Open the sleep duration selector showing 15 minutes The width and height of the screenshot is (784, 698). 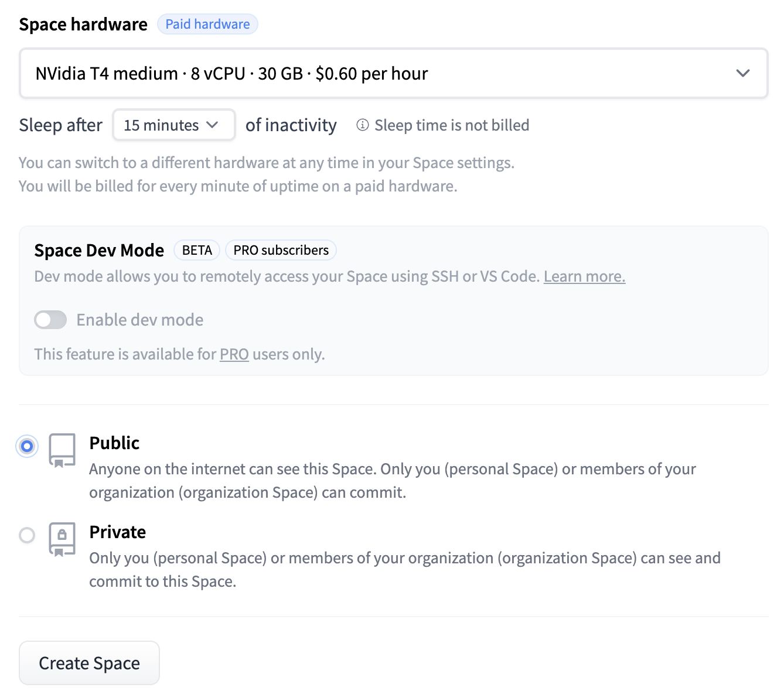click(x=173, y=125)
